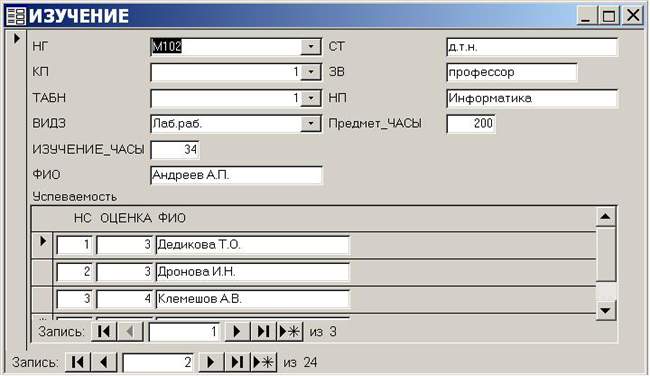
Task: Click the ИЗУЧЕНИЕ_ЧАСЫ field with 34
Action: (175, 150)
